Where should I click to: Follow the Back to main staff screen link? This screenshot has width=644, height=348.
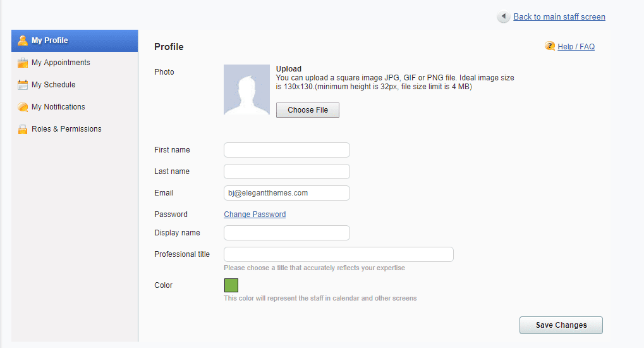click(559, 17)
